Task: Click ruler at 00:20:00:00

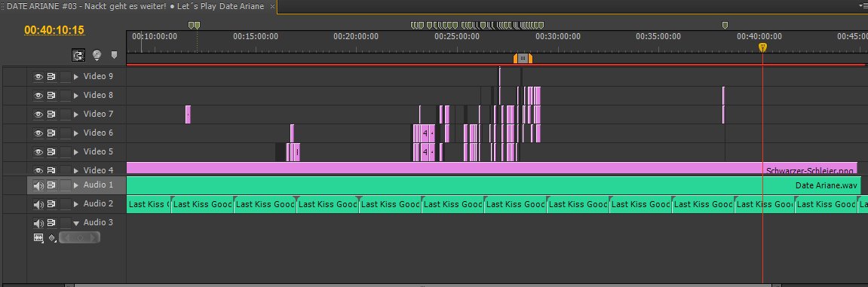Action: tap(356, 36)
